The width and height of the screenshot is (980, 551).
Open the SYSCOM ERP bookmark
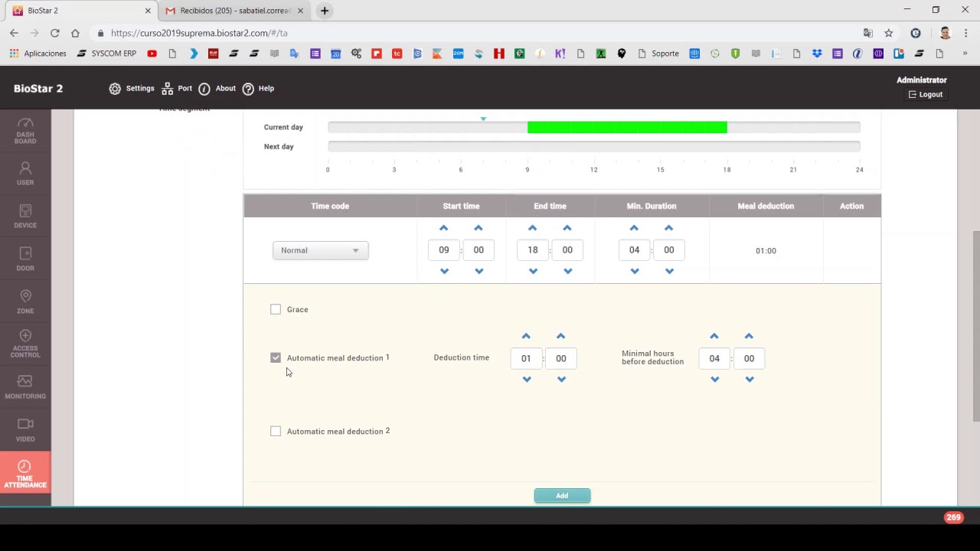(x=106, y=54)
